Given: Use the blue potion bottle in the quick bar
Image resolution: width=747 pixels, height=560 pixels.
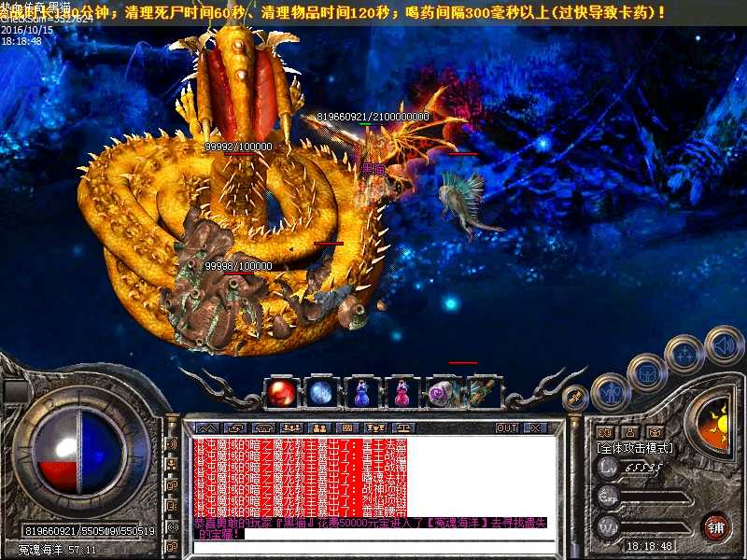Looking at the screenshot, I should pyautogui.click(x=362, y=393).
